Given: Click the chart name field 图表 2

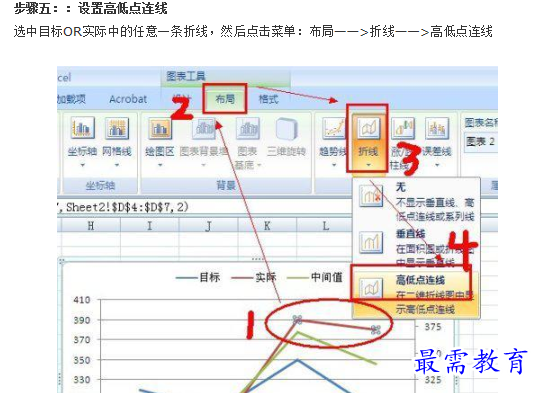Looking at the screenshot, I should [x=481, y=141].
